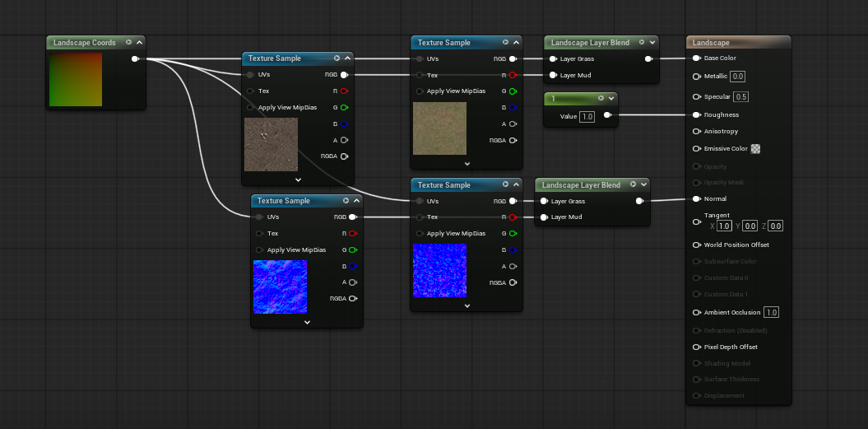
Task: Click the Landscape Coords output pin
Action: [x=135, y=58]
